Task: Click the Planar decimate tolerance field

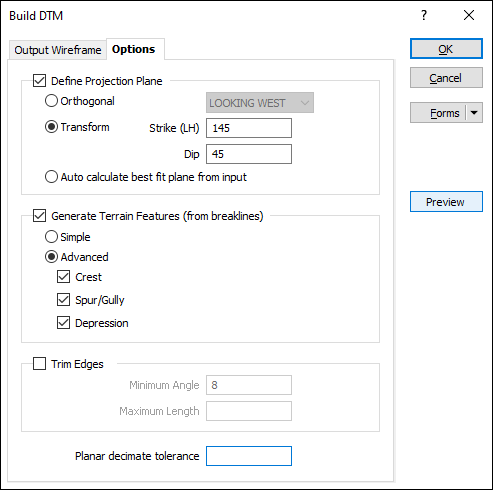Action: (x=249, y=456)
